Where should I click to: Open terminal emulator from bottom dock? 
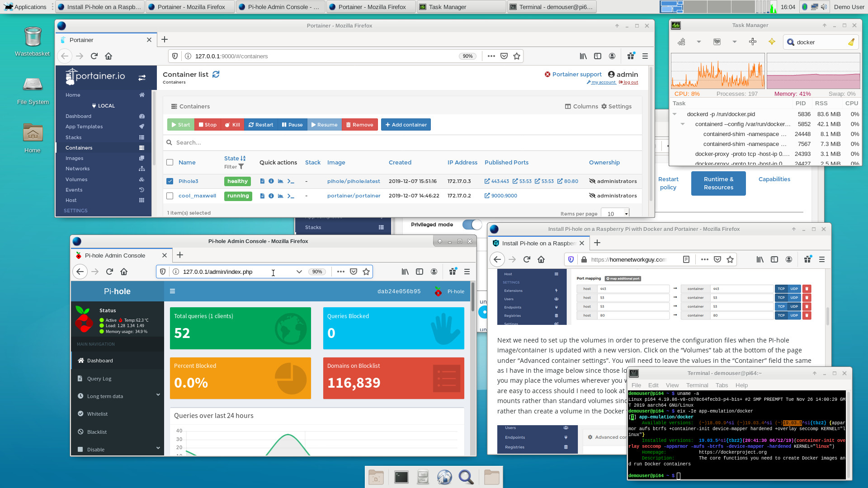tap(401, 477)
